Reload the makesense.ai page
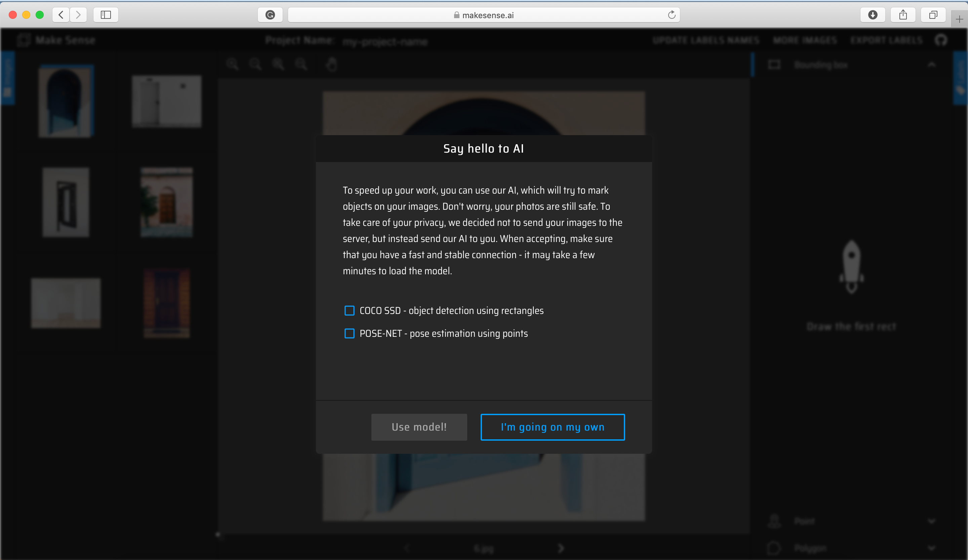This screenshot has width=968, height=560. pos(672,15)
